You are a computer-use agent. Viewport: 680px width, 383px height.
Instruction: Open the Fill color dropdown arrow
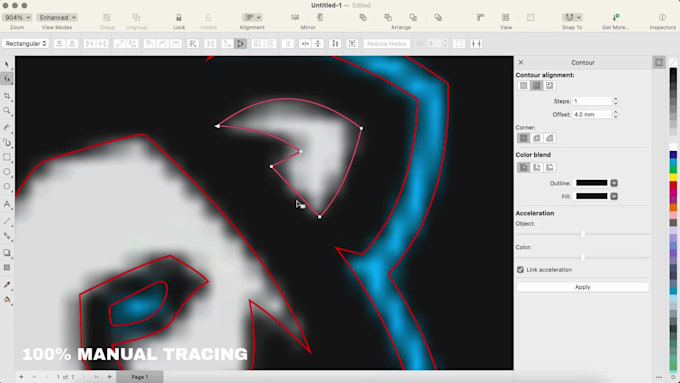(614, 196)
